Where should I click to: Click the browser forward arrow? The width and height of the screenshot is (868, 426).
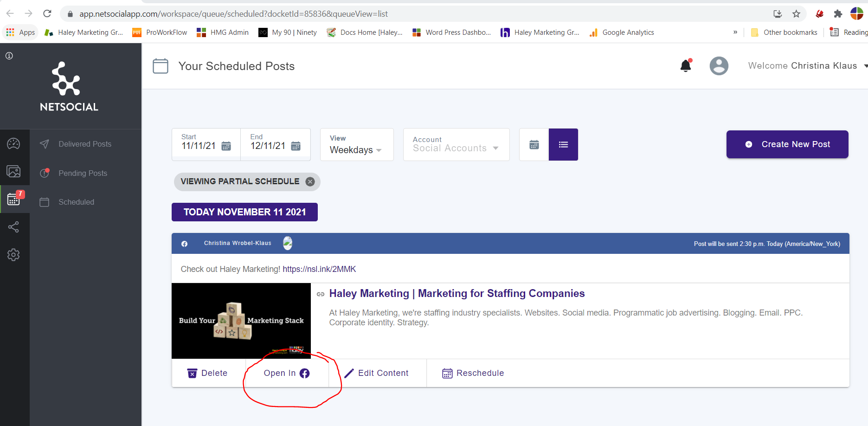click(x=28, y=13)
